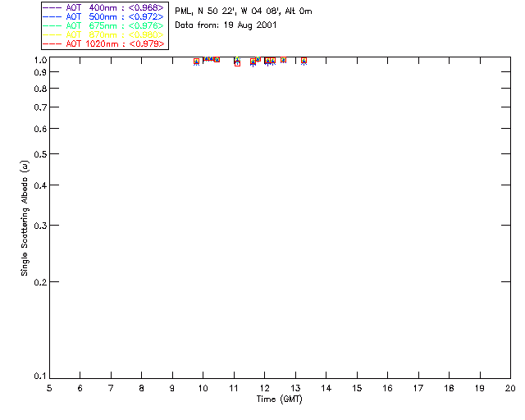
Task: Select the latest data marker after 13 GMT
Action: [304, 61]
